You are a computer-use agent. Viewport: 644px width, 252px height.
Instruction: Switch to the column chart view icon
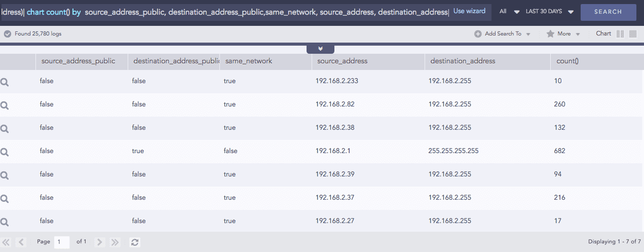click(620, 34)
